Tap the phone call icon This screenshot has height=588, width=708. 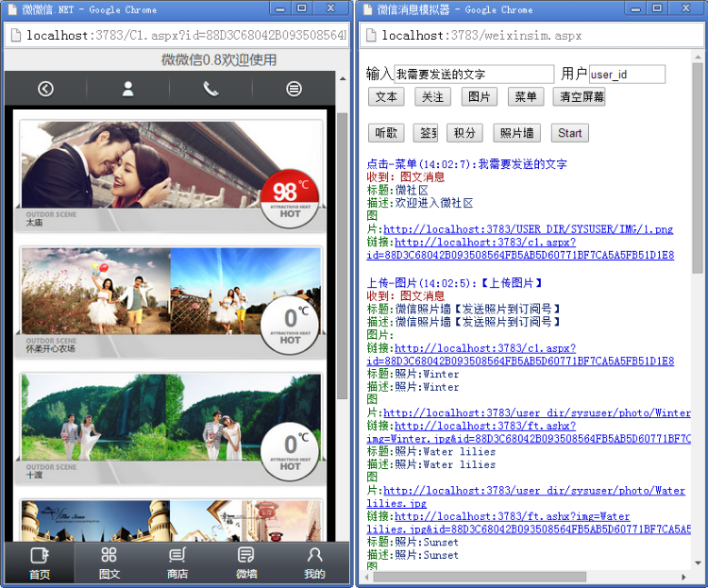[211, 89]
